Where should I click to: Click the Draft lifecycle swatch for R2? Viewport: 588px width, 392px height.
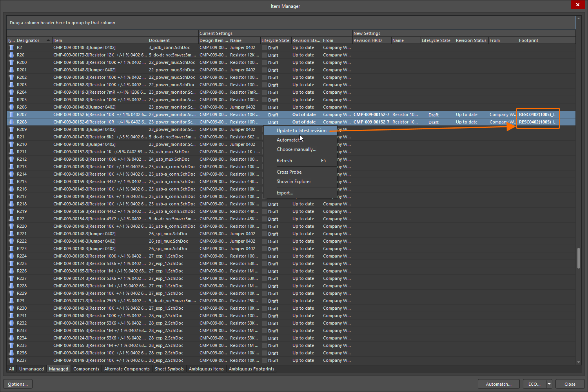click(x=265, y=48)
